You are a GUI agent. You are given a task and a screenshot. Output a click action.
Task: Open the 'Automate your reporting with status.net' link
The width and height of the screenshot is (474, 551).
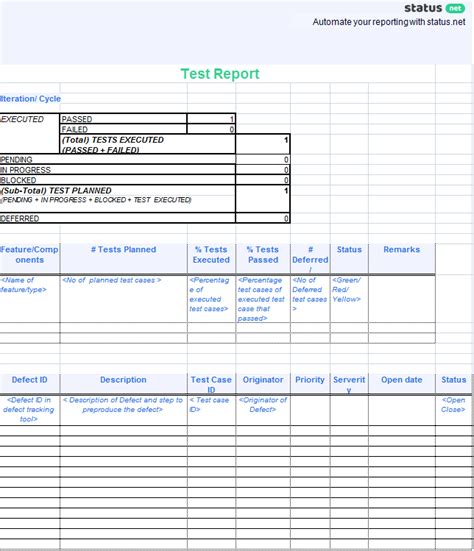click(389, 22)
